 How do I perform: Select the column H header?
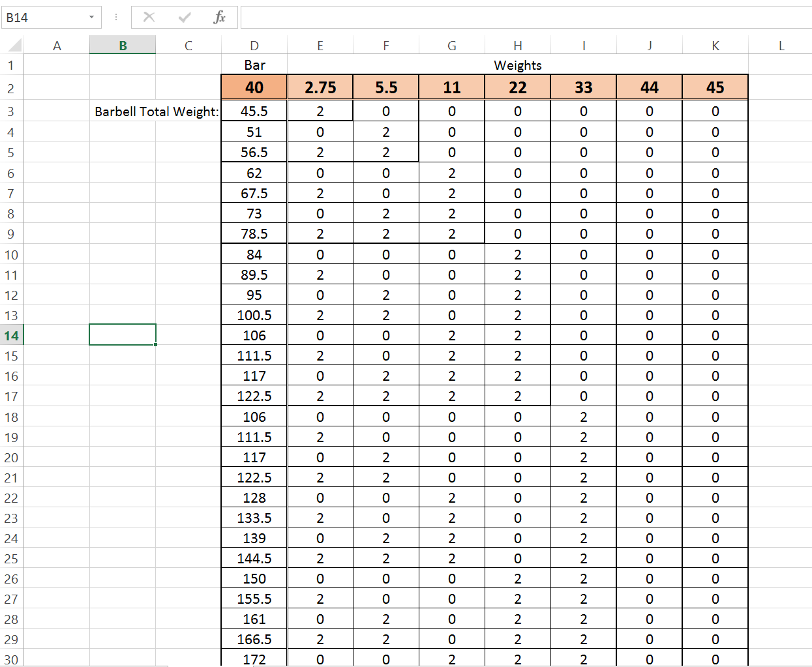pos(518,46)
